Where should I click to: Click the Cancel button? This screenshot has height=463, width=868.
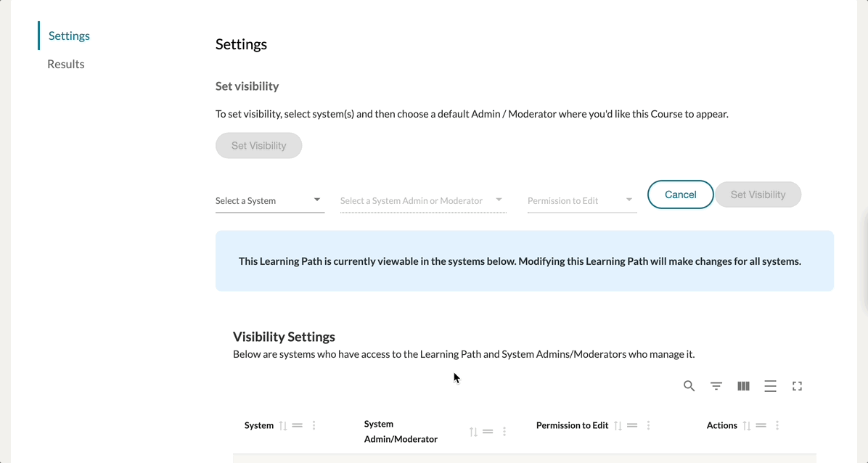click(x=680, y=194)
